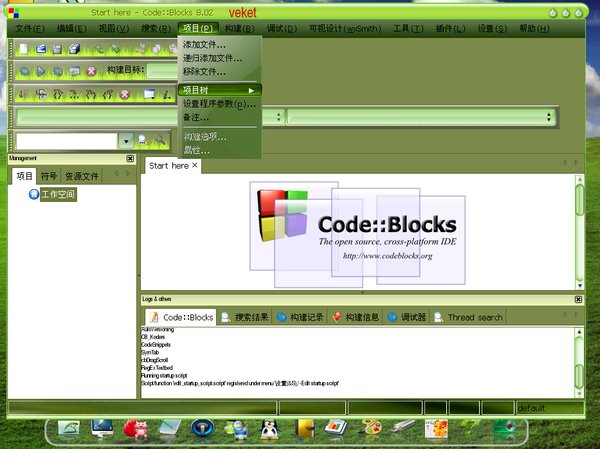
Task: Switch to the 构建记录 log tab
Action: point(301,317)
